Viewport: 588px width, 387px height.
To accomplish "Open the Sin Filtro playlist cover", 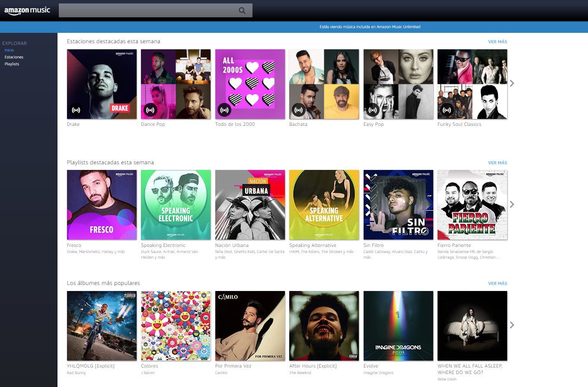I will [x=399, y=205].
